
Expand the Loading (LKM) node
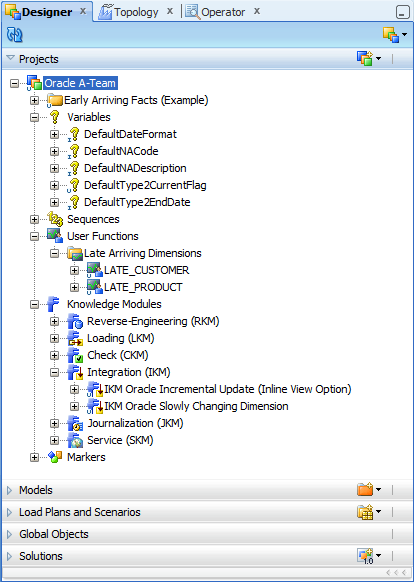[x=54, y=338]
